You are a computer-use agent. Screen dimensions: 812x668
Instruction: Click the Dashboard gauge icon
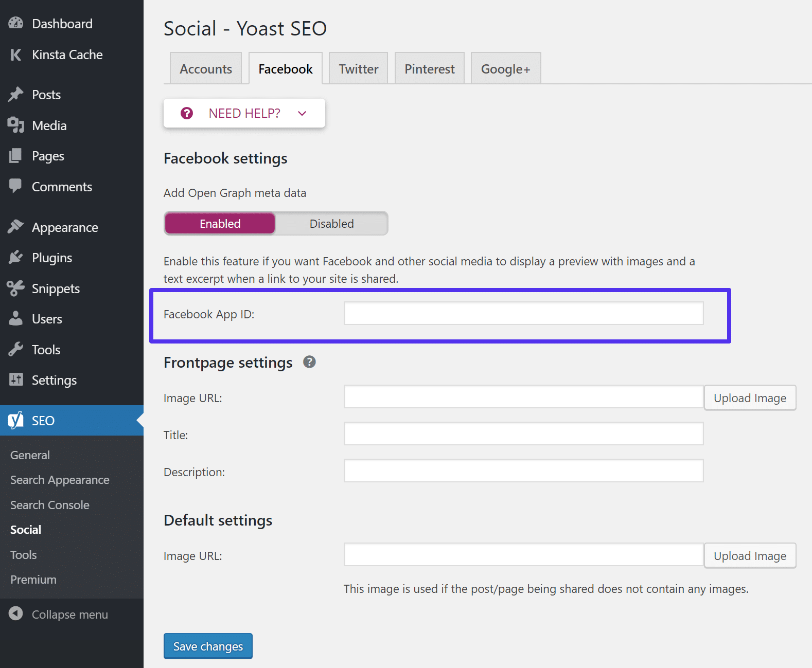[16, 23]
